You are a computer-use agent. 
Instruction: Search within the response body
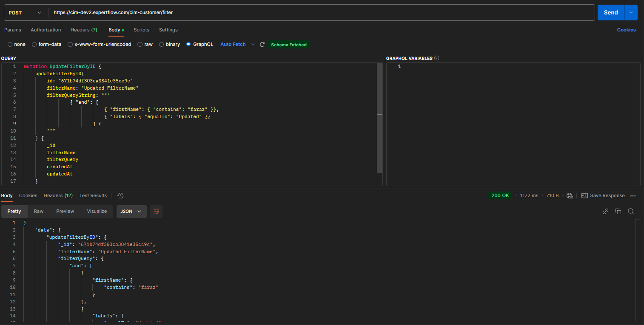631,211
